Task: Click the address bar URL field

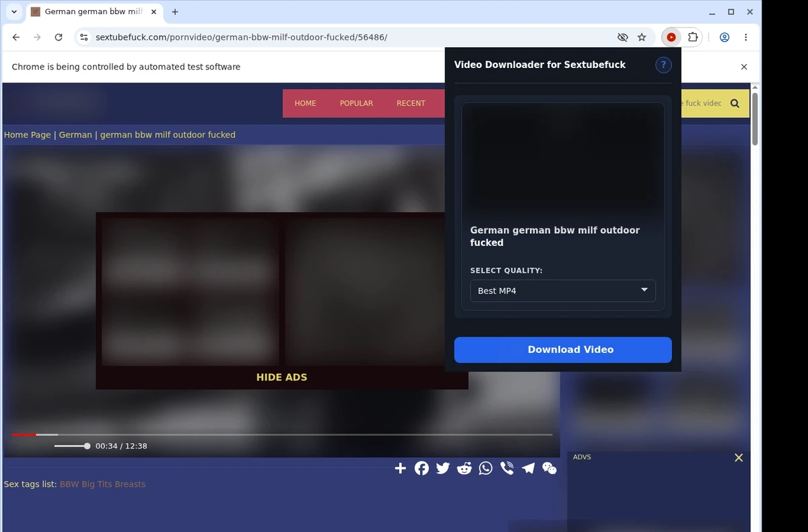Action: [350, 38]
